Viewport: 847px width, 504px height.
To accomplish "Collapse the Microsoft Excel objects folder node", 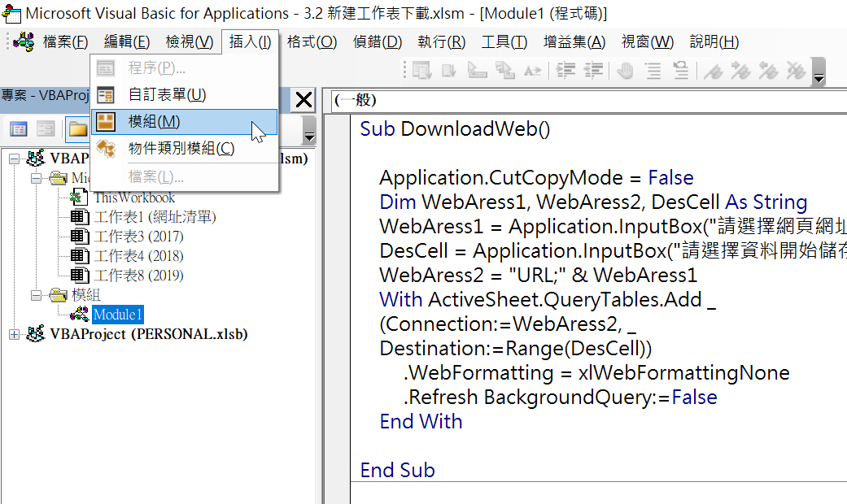I will click(36, 178).
